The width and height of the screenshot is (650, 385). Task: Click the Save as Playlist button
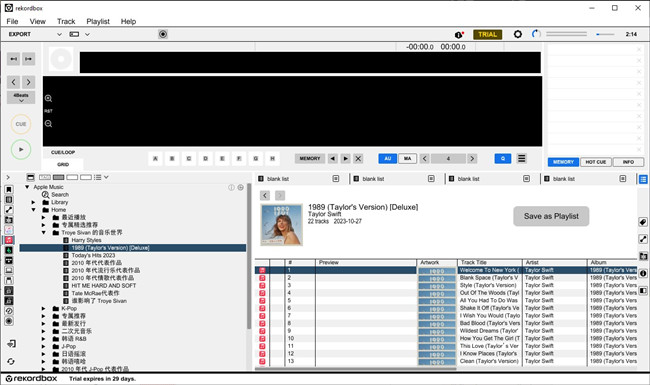pos(551,216)
